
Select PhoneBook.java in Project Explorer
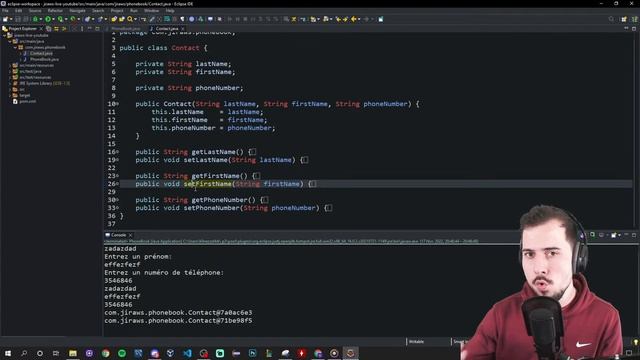click(44, 59)
